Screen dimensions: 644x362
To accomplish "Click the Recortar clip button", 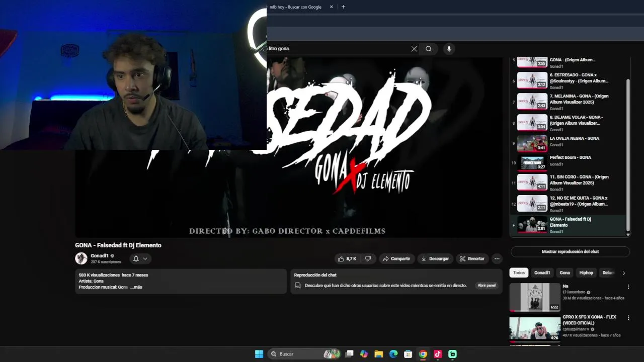I will pos(472,258).
